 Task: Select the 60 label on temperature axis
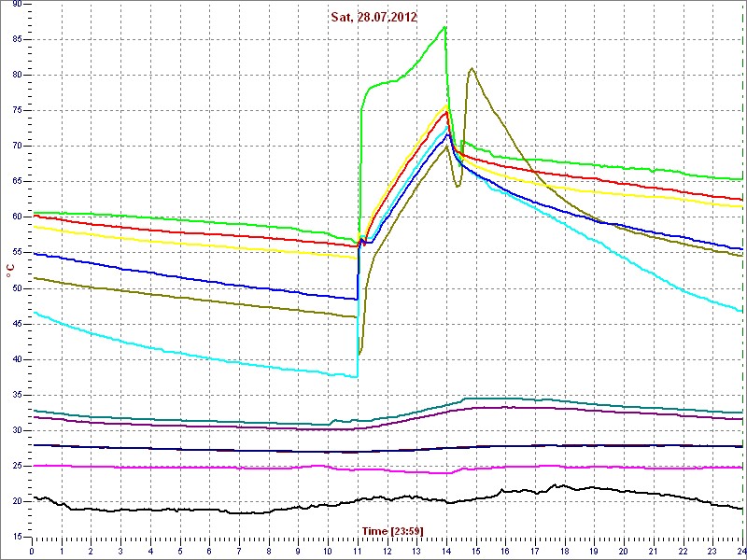(17, 217)
